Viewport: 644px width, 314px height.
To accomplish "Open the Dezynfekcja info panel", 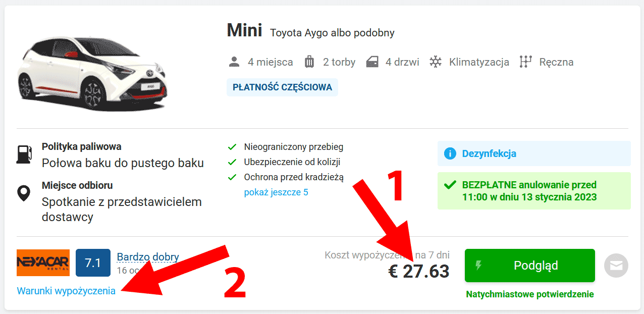I will [x=534, y=153].
